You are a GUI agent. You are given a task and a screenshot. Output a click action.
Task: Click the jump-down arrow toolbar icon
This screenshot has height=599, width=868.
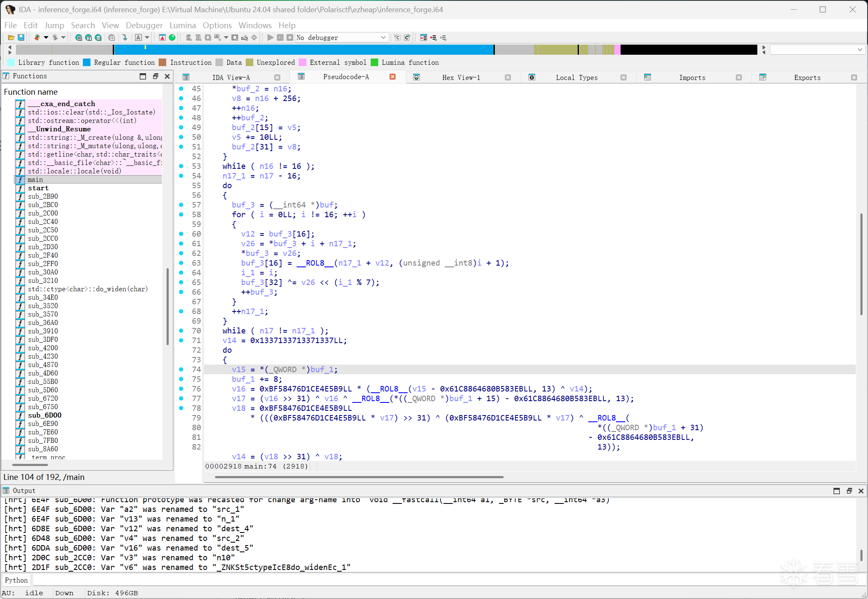point(125,37)
